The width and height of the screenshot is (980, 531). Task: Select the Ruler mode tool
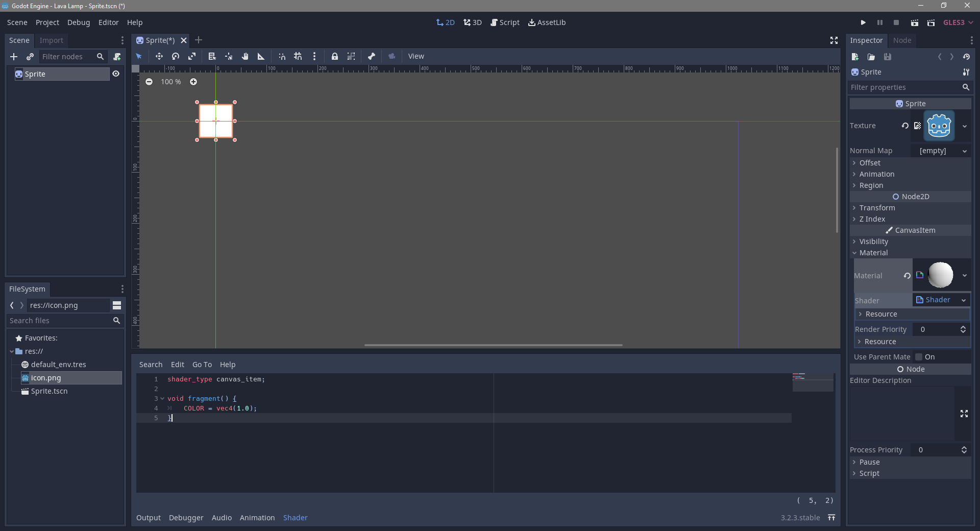click(x=261, y=56)
